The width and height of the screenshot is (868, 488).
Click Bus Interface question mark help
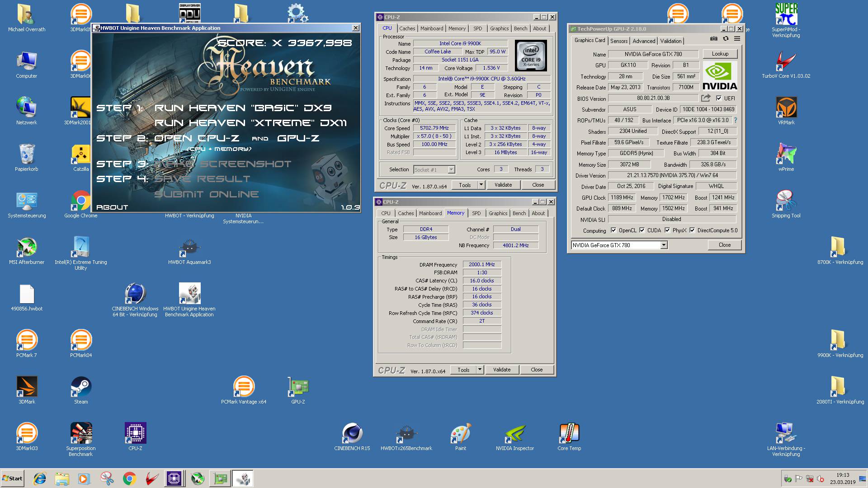click(736, 120)
